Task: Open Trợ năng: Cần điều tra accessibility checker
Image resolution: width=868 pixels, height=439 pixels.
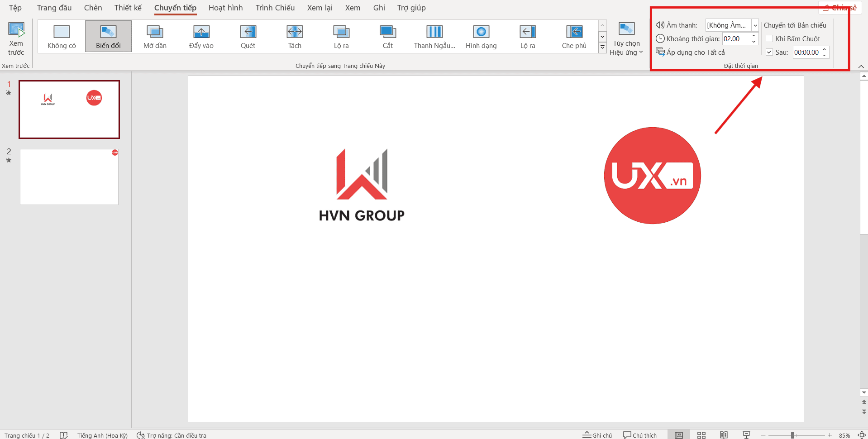Action: pyautogui.click(x=172, y=435)
